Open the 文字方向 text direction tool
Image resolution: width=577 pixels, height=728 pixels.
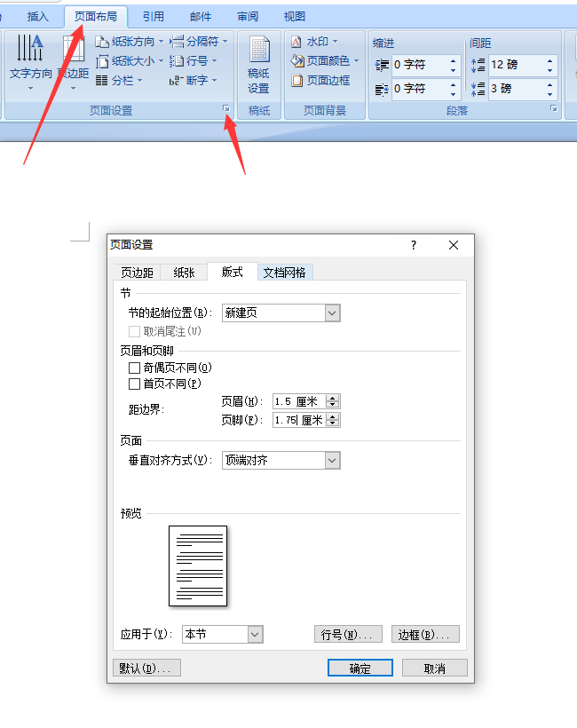tap(31, 63)
